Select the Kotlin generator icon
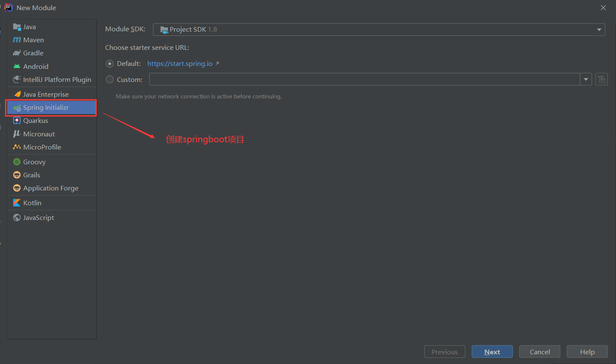Image resolution: width=616 pixels, height=364 pixels. pos(17,203)
